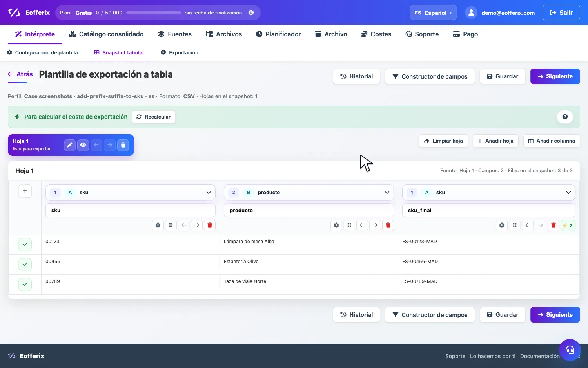
Task: Click drag handle of producto column
Action: (349, 225)
